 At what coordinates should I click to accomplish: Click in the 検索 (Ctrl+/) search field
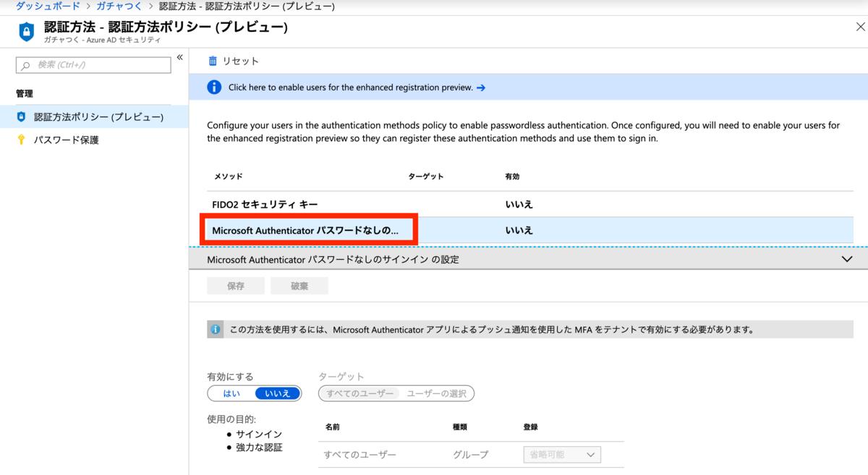(x=93, y=65)
